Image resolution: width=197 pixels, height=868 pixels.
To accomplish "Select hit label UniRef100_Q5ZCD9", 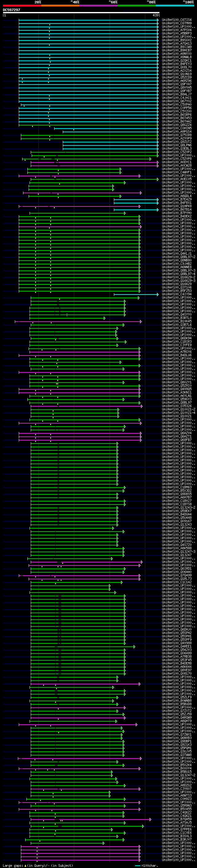I will 177,77.
